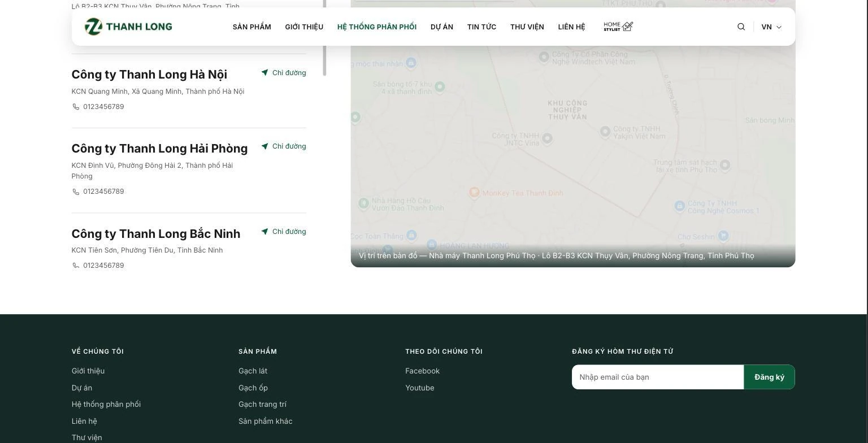Click the phone icon under Hải Phòng company
Image resolution: width=868 pixels, height=443 pixels.
click(x=76, y=192)
